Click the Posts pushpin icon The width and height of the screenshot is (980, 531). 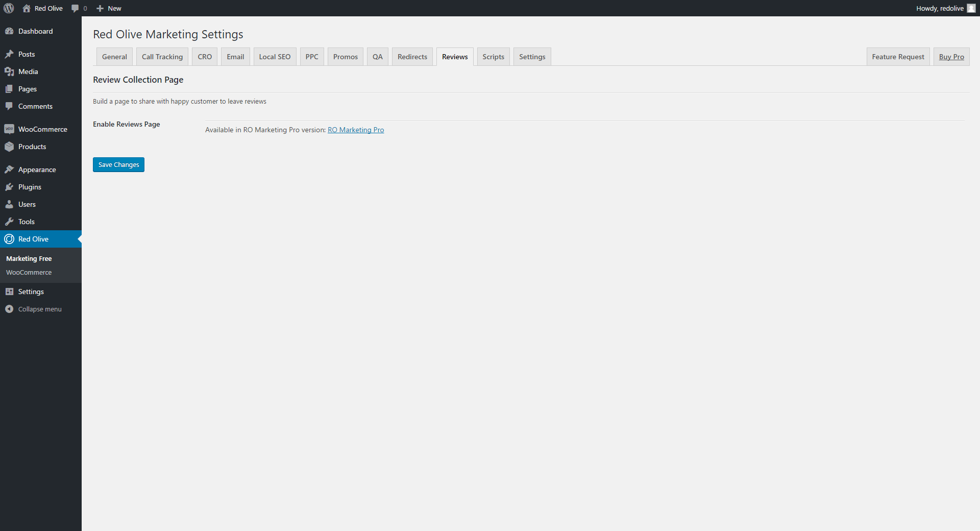(9, 54)
